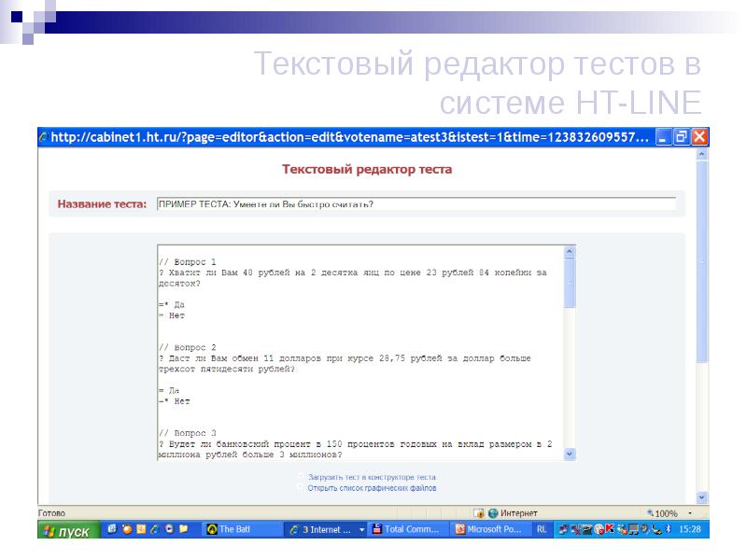Click the text area scroll-down arrow

click(570, 455)
